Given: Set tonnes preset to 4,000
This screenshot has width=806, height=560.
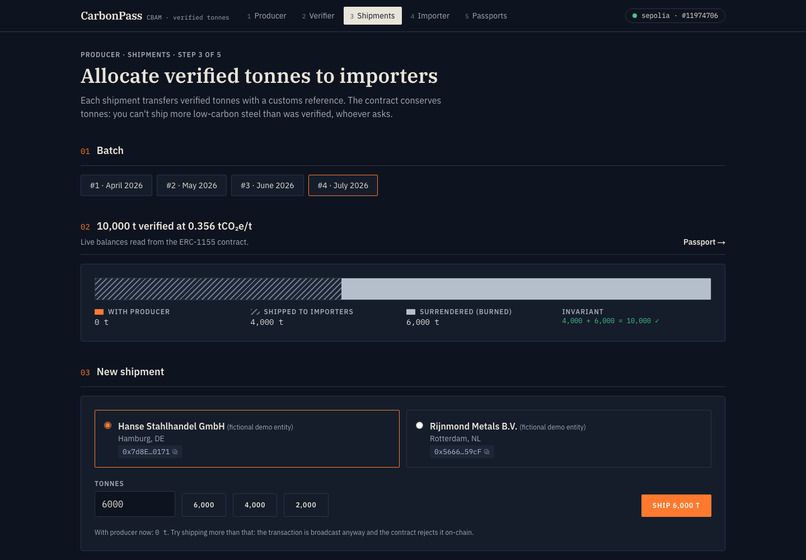Looking at the screenshot, I should (254, 505).
